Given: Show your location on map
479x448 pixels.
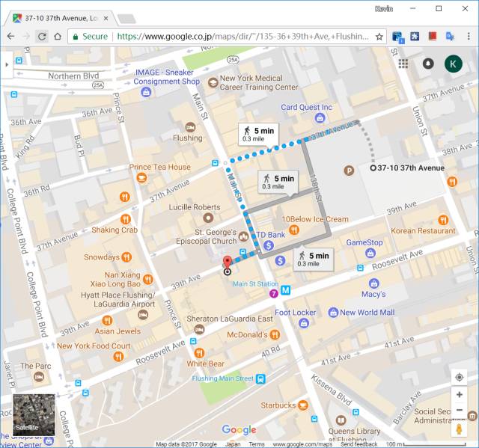Looking at the screenshot, I should (459, 378).
